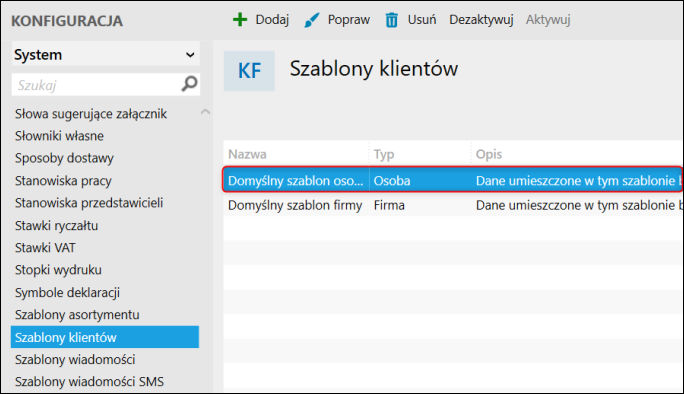The image size is (684, 394).
Task: Go to Stopki wydruku item
Action: [x=58, y=270]
